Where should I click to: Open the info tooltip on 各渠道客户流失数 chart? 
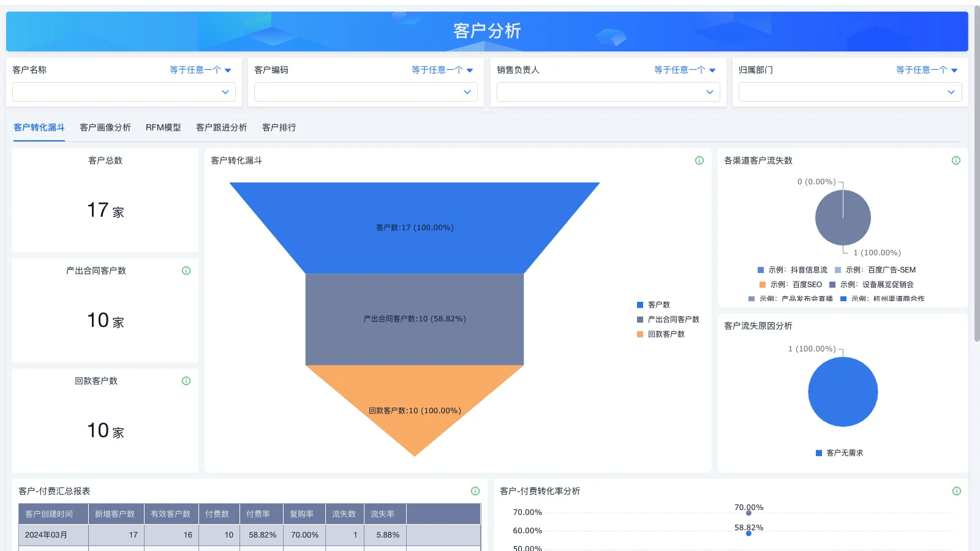pyautogui.click(x=956, y=160)
